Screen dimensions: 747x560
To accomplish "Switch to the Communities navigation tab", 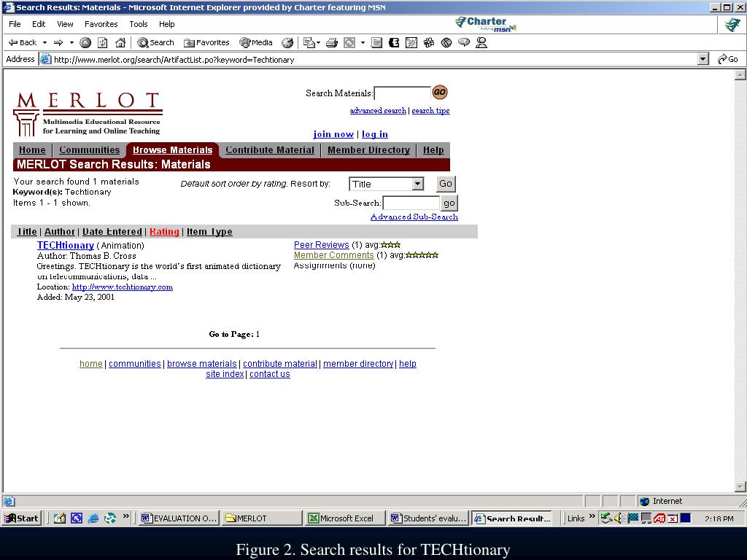I will tap(90, 150).
